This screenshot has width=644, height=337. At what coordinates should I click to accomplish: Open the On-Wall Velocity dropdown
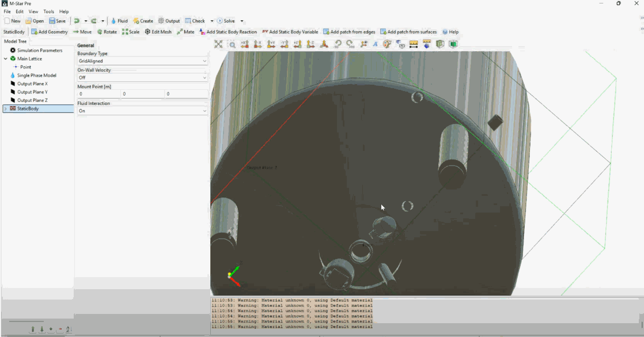(x=142, y=78)
